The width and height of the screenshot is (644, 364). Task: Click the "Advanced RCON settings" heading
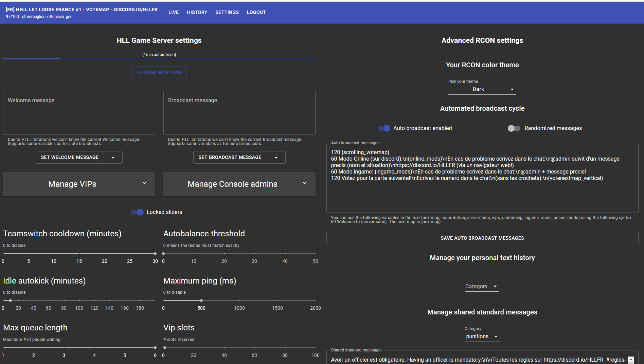(482, 40)
